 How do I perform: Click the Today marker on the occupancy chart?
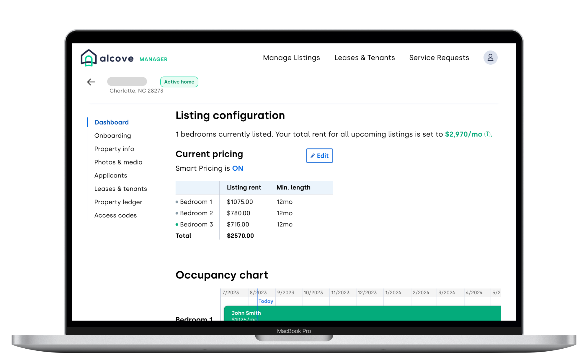click(266, 301)
